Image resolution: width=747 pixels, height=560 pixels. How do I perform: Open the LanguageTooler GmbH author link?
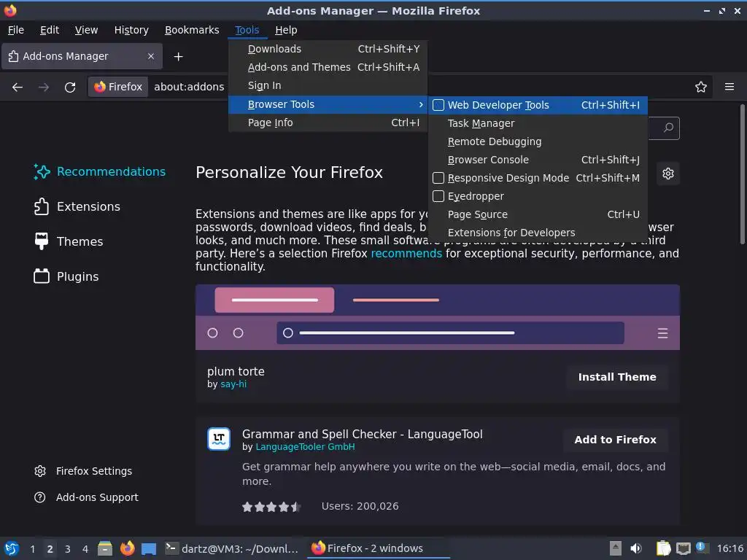click(x=305, y=447)
